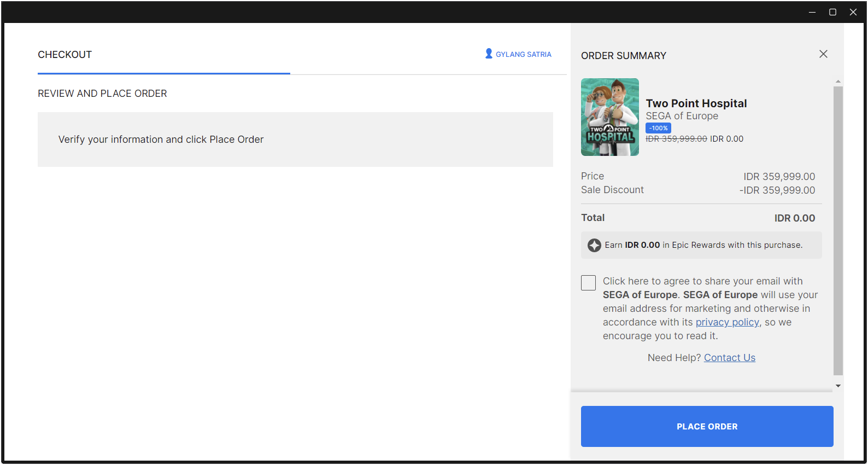Screen dimensions: 868x465
Task: Maximize the checkout window
Action: click(x=832, y=12)
